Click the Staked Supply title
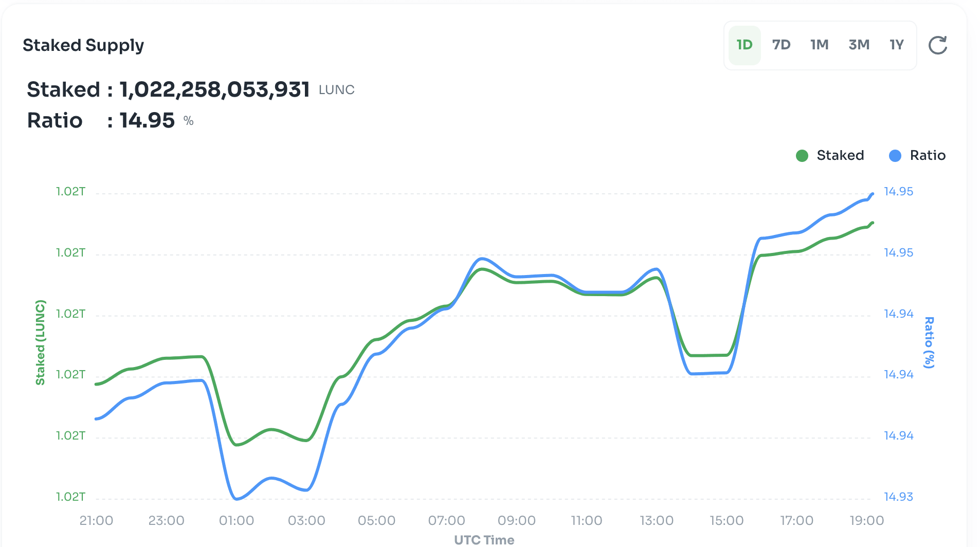The height and width of the screenshot is (547, 980). tap(83, 45)
